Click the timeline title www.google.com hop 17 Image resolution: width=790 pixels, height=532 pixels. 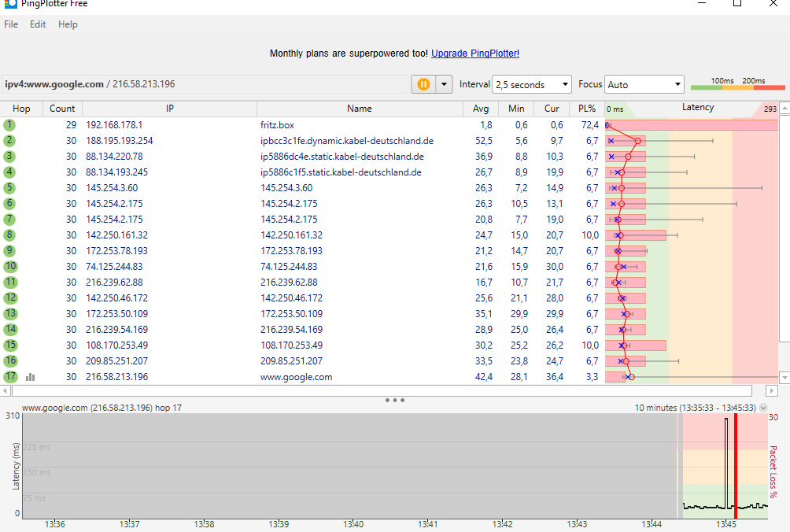click(x=102, y=408)
